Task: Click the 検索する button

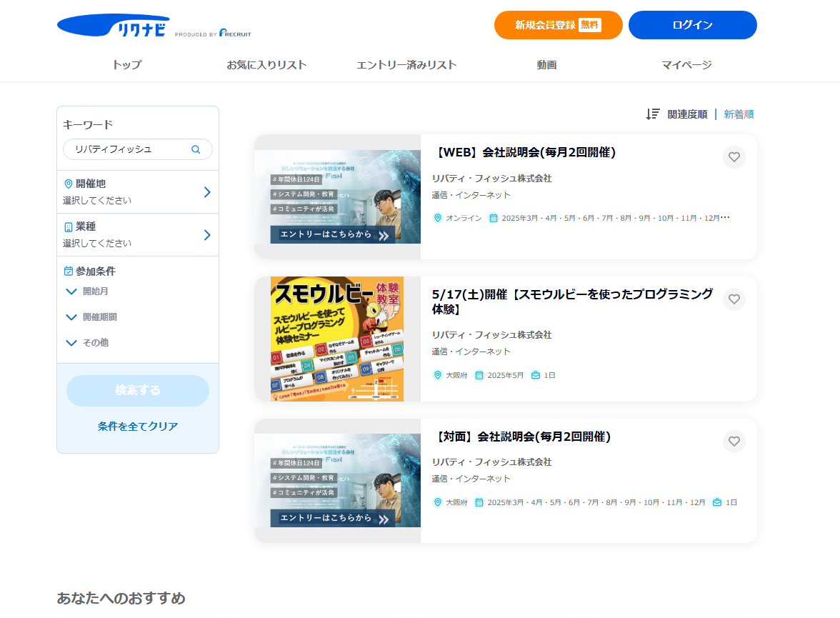Action: [x=138, y=390]
